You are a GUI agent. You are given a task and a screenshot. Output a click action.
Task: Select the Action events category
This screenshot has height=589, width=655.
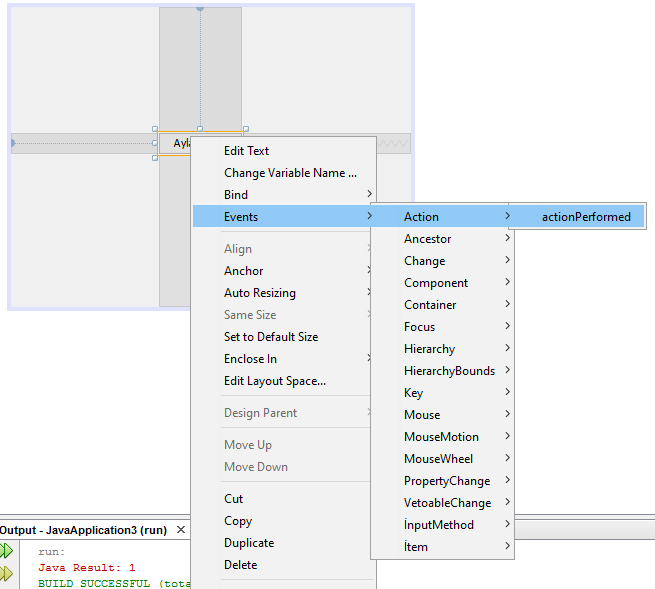tap(442, 216)
